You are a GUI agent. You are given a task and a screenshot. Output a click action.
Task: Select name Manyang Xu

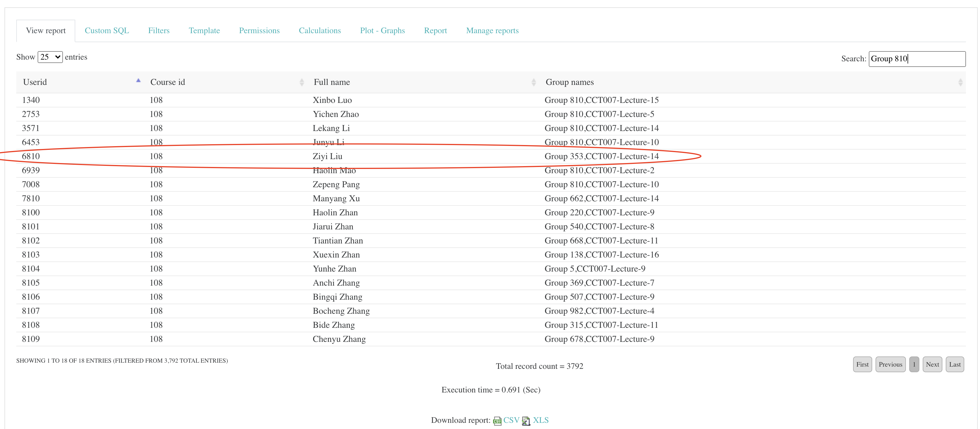pos(336,199)
